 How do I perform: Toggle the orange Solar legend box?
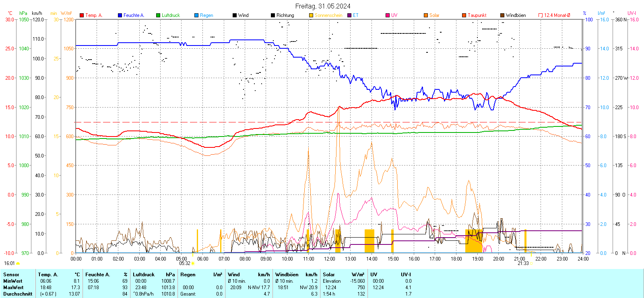(426, 15)
